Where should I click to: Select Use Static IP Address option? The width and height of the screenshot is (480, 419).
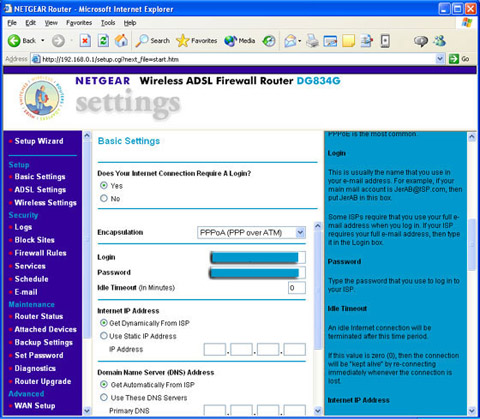pyautogui.click(x=104, y=336)
